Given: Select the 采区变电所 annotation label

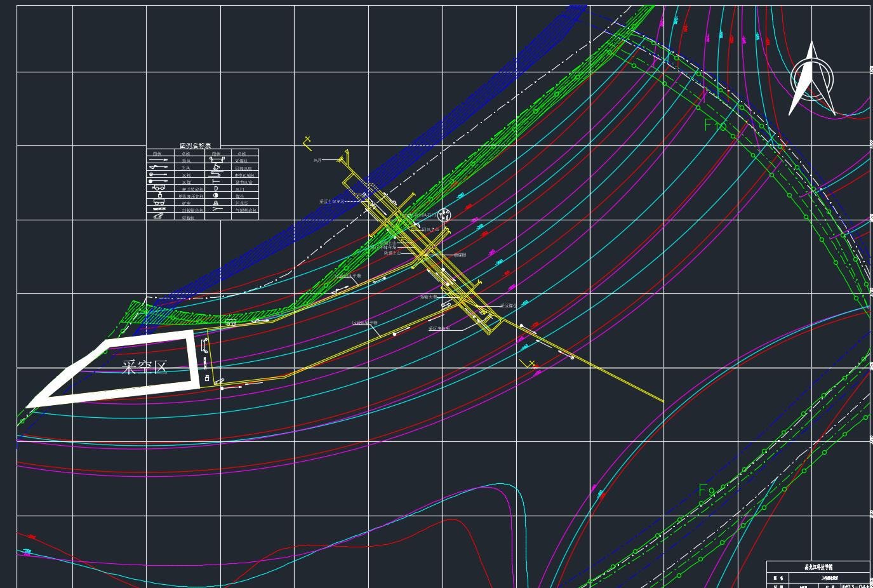Looking at the screenshot, I should pyautogui.click(x=439, y=328).
